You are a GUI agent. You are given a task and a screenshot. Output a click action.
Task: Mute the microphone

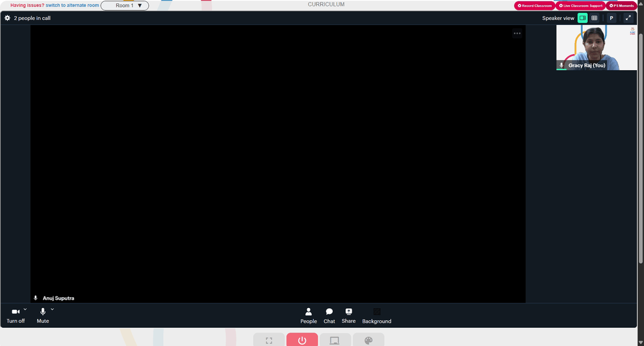43,316
